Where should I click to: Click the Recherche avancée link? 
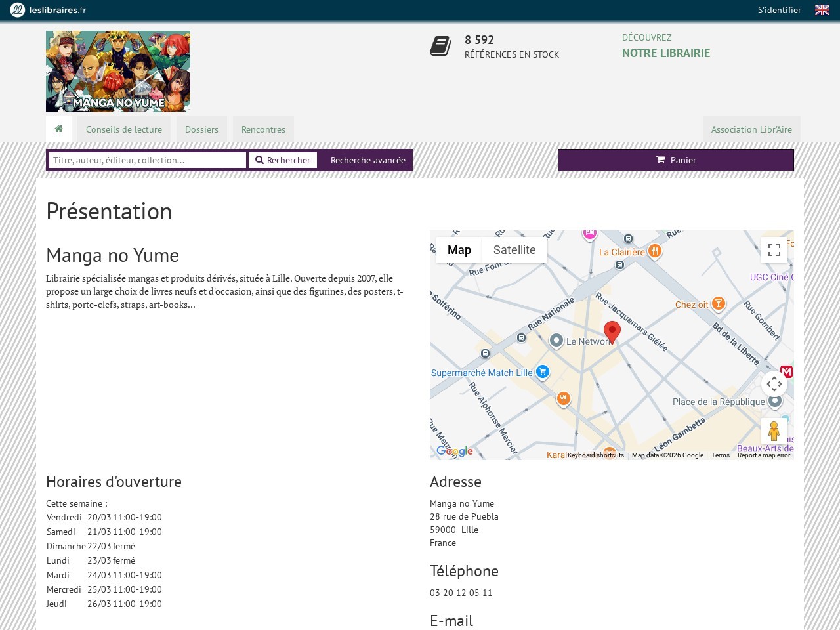[367, 160]
